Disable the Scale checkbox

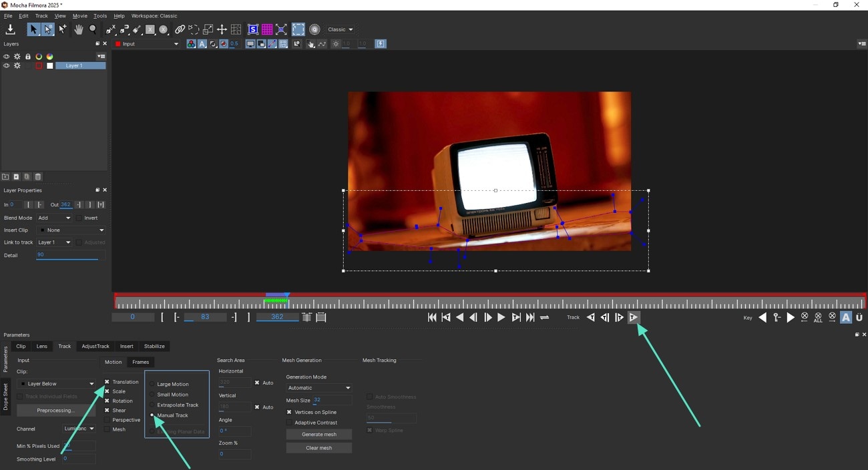[x=107, y=391]
